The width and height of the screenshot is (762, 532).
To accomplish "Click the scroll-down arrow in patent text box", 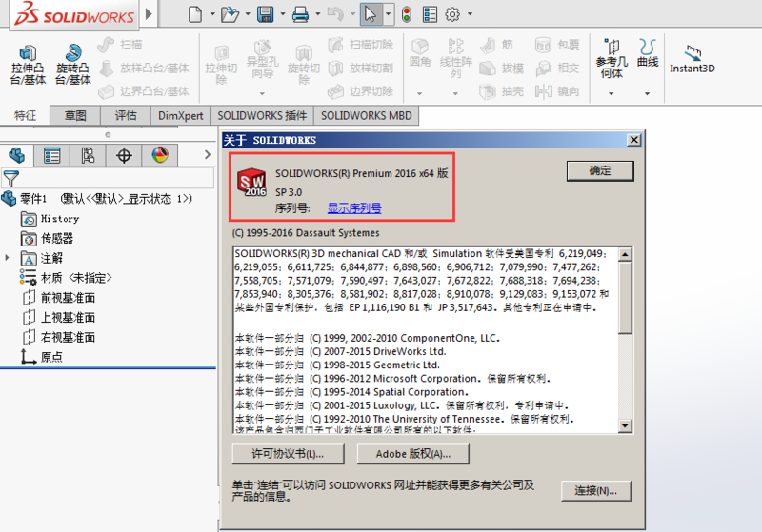I will 625,426.
